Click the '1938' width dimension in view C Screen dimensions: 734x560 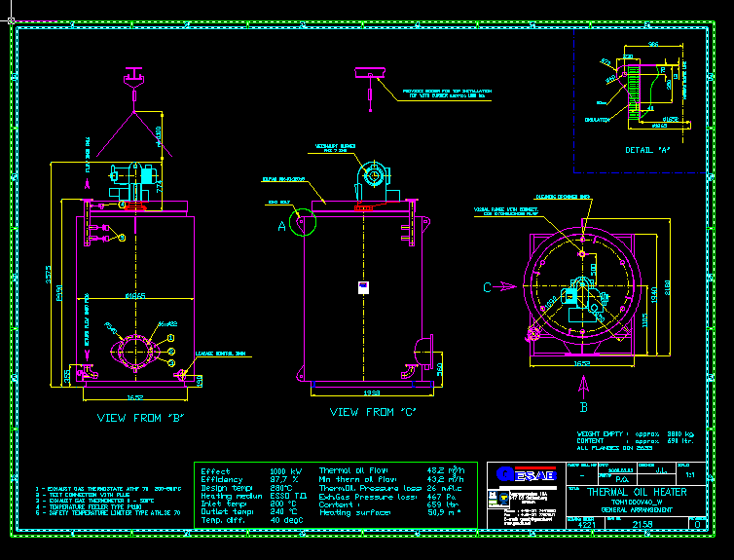point(372,392)
